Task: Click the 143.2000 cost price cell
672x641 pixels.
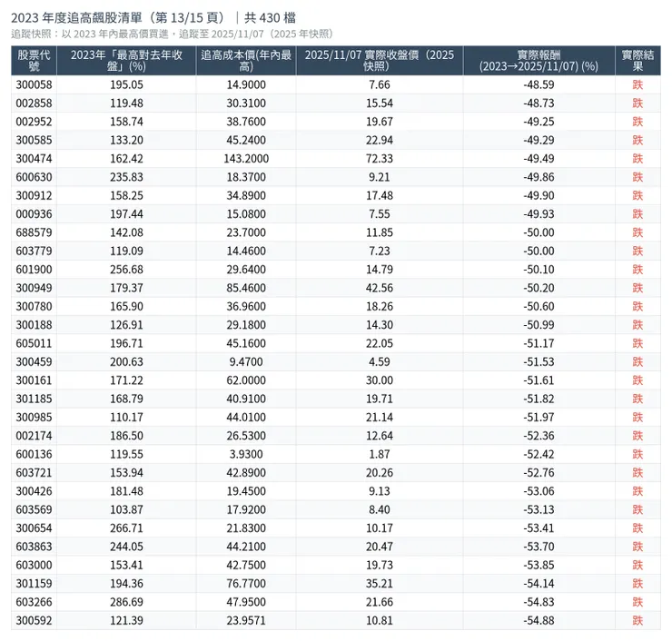Action: point(246,159)
